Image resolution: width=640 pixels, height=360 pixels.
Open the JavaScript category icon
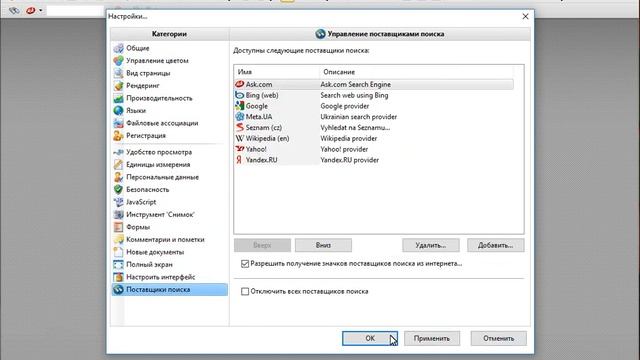pos(118,202)
